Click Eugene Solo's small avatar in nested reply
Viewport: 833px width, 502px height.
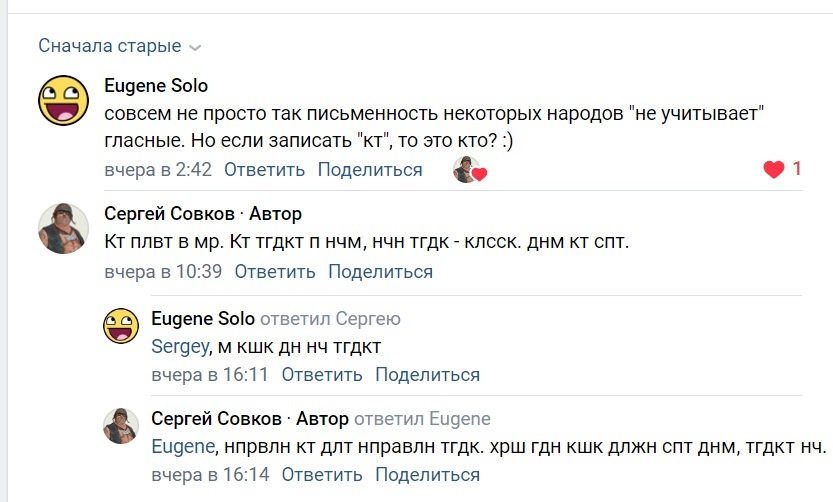pyautogui.click(x=121, y=327)
